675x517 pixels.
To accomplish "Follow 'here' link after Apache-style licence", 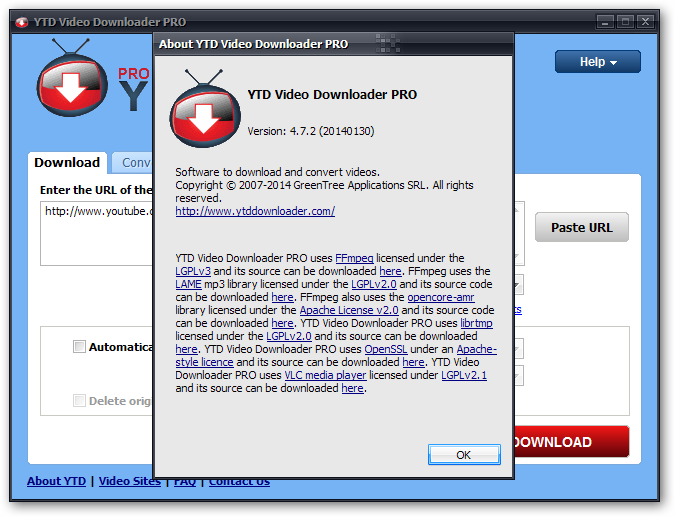I will [413, 362].
